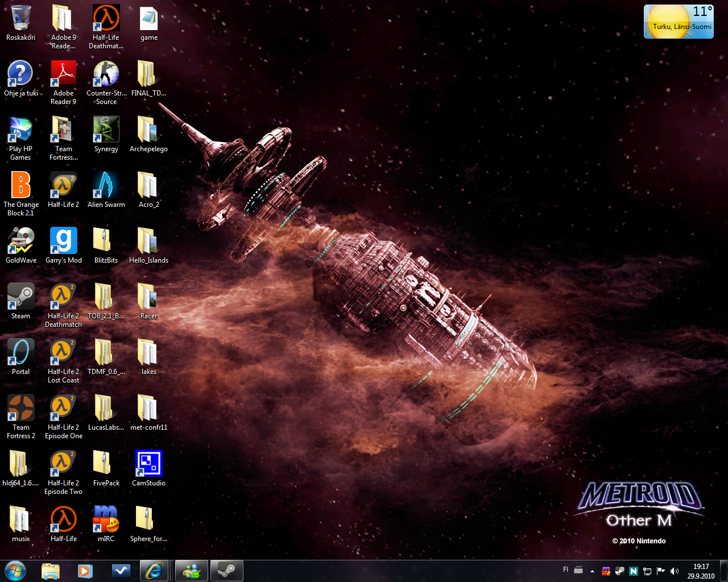Open the Roskakori recycle bin
The height and width of the screenshot is (582, 728).
pos(21,24)
